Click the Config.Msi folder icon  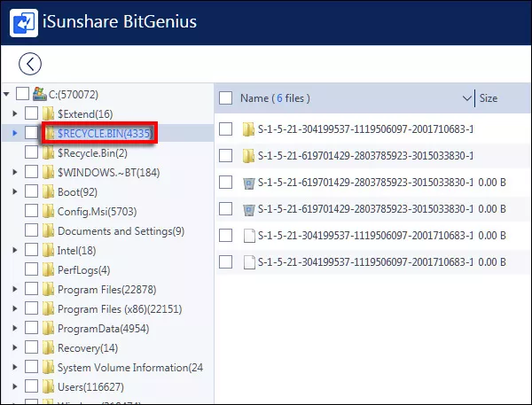tap(48, 211)
